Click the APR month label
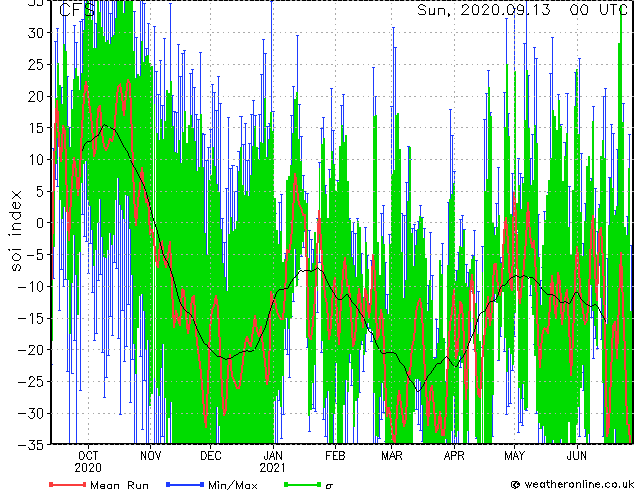 click(x=454, y=456)
